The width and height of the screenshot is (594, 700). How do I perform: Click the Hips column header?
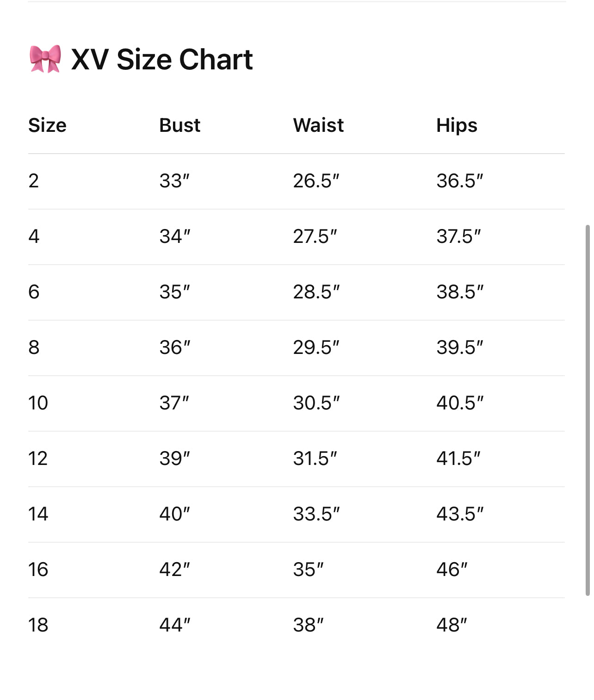(x=457, y=125)
